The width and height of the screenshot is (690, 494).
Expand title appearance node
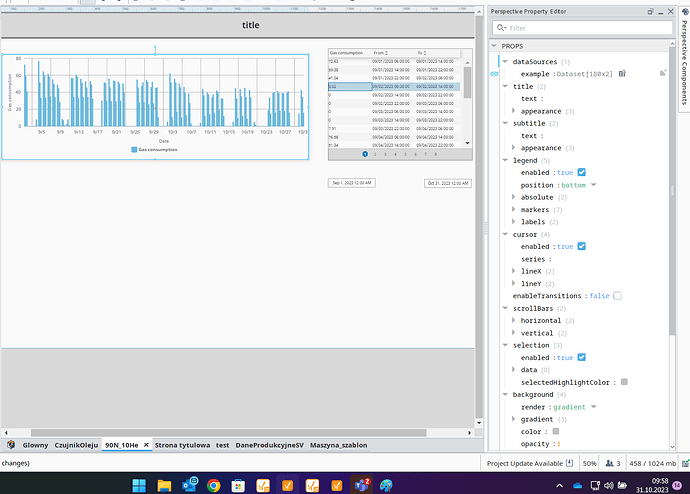(x=514, y=111)
